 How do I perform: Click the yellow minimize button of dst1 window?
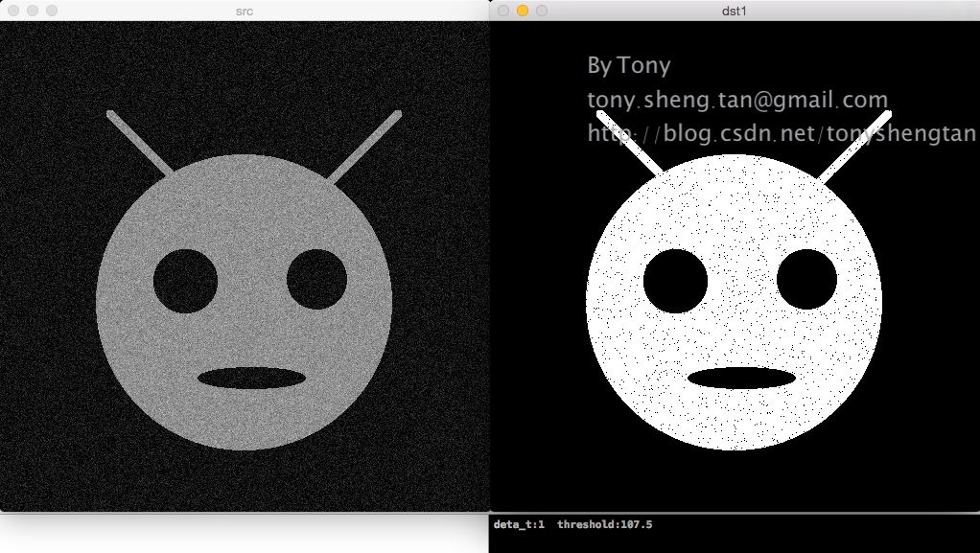tap(523, 11)
